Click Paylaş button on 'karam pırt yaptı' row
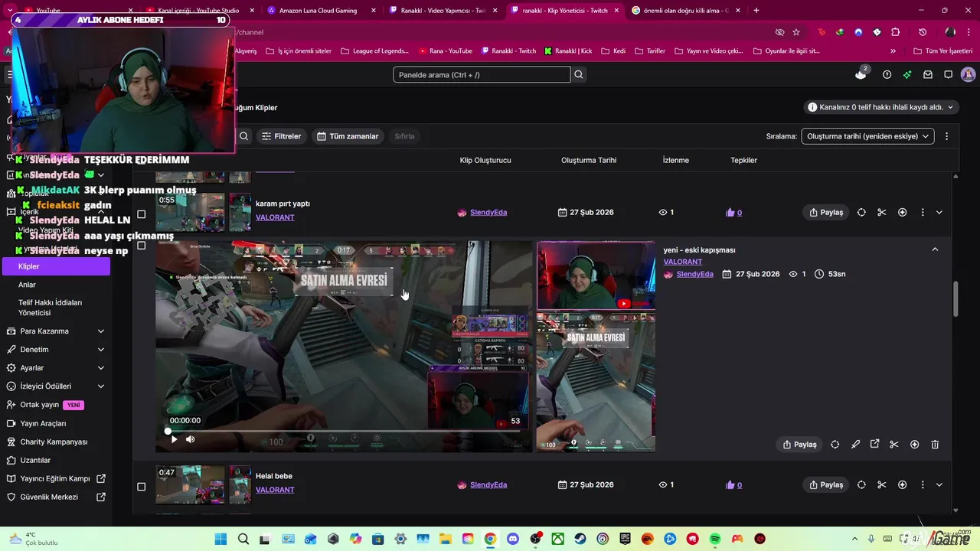Image resolution: width=980 pixels, height=551 pixels. click(x=826, y=212)
